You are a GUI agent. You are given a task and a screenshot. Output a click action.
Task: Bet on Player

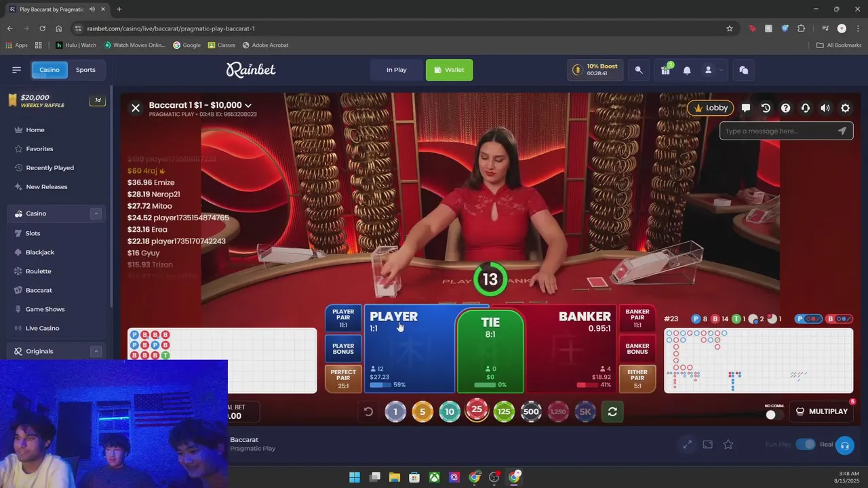pos(410,349)
